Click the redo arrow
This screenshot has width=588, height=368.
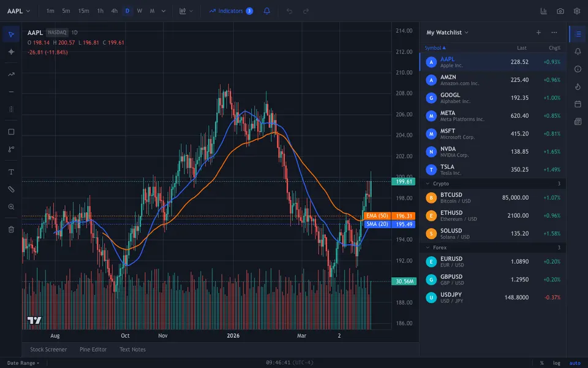click(x=306, y=11)
